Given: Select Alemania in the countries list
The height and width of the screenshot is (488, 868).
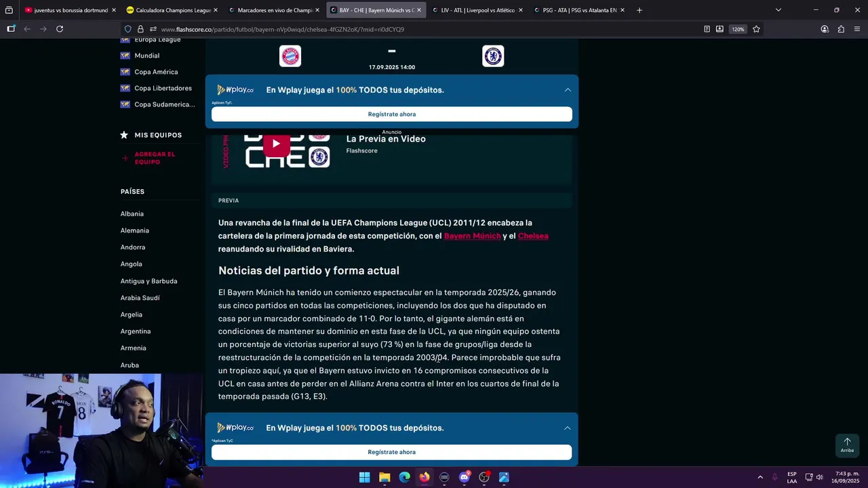Looking at the screenshot, I should click(135, 230).
